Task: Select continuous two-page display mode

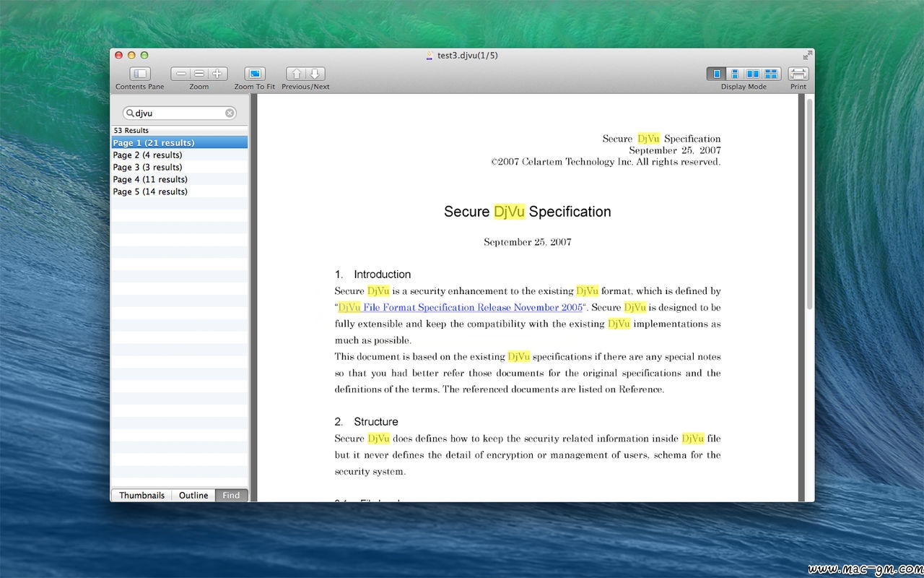Action: [772, 74]
